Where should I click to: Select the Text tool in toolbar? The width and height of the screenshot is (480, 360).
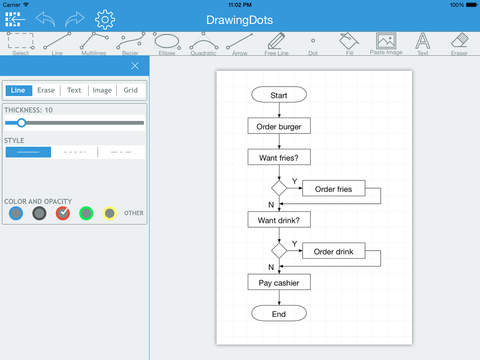(x=423, y=43)
